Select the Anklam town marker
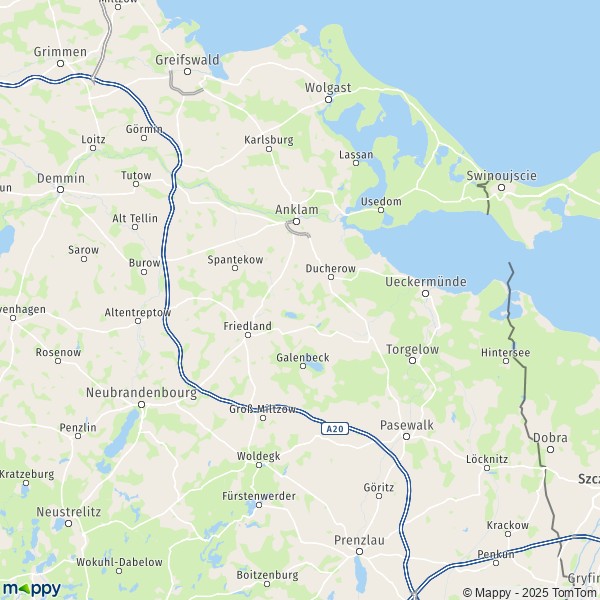 296,222
